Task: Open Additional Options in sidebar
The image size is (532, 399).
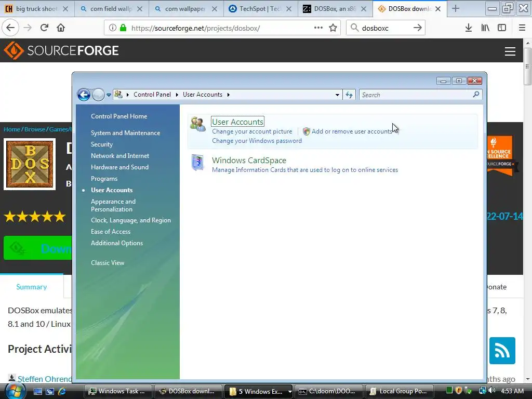Action: tap(117, 243)
